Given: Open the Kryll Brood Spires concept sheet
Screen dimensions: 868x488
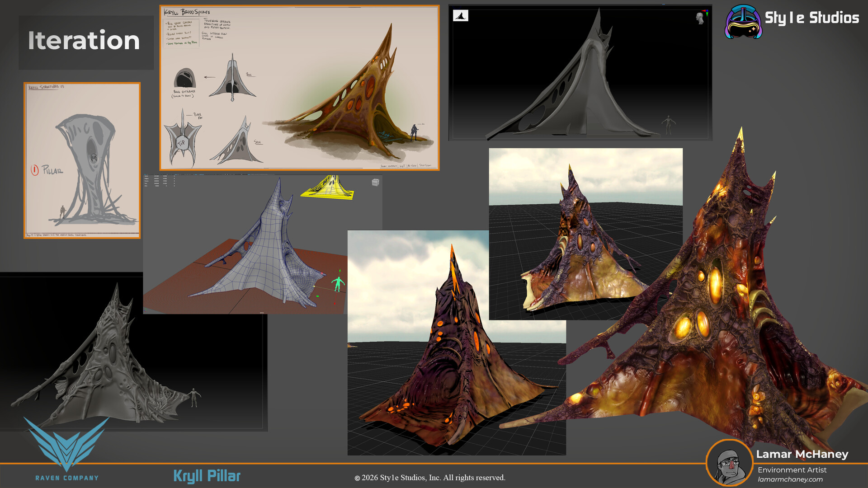Looking at the screenshot, I should click(x=299, y=88).
